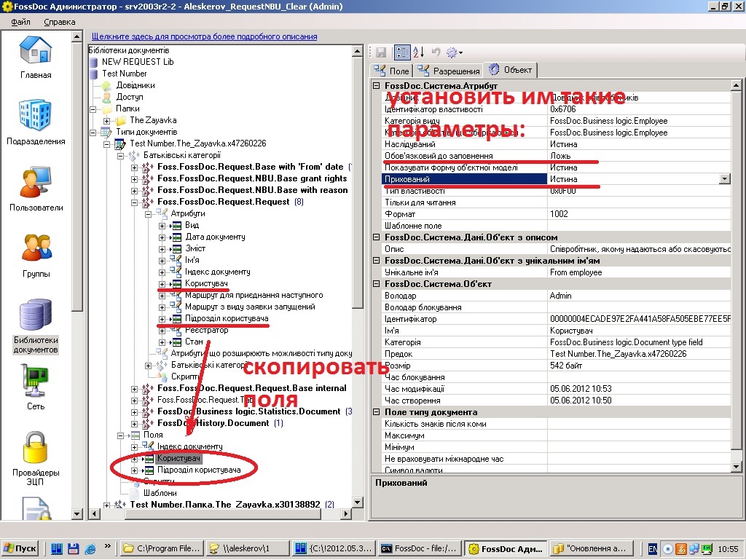Open the Главная section in sidebar
Screen dimensions: 746x560
coord(36,57)
